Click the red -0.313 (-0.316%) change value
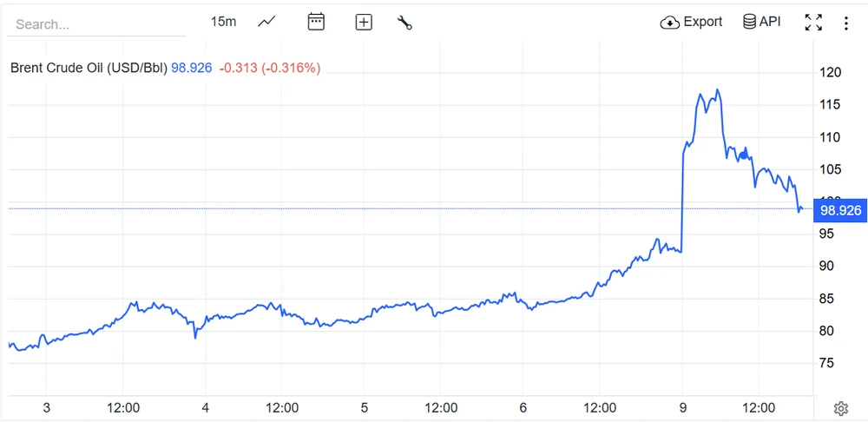This screenshot has height=422, width=868. [x=270, y=68]
